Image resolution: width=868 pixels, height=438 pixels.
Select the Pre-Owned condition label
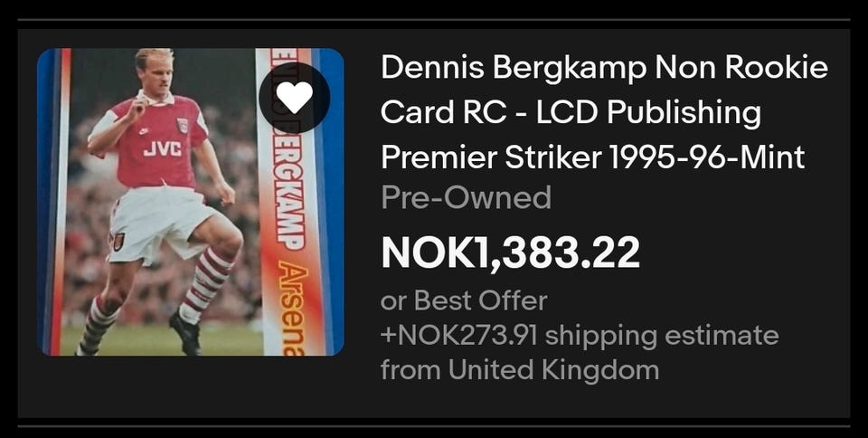467,197
